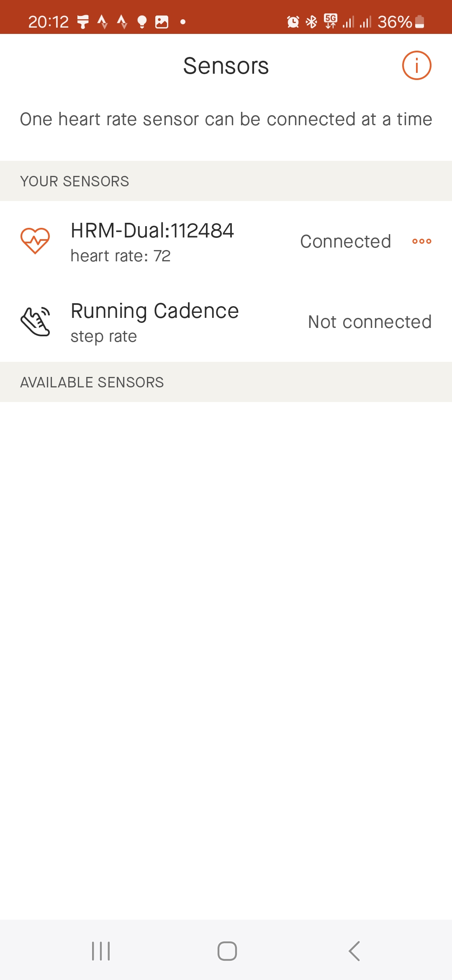Tap the alarm icon in status bar

pyautogui.click(x=293, y=22)
